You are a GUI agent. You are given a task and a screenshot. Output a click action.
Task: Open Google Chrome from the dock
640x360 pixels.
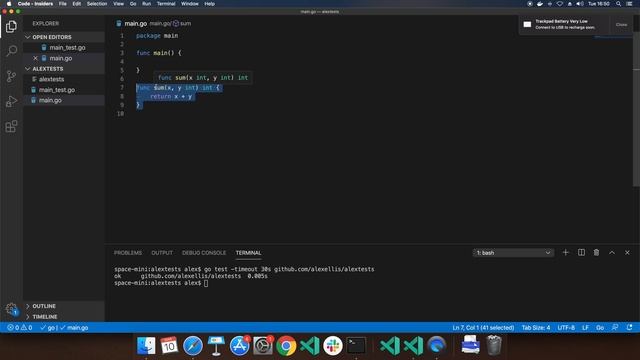click(286, 346)
